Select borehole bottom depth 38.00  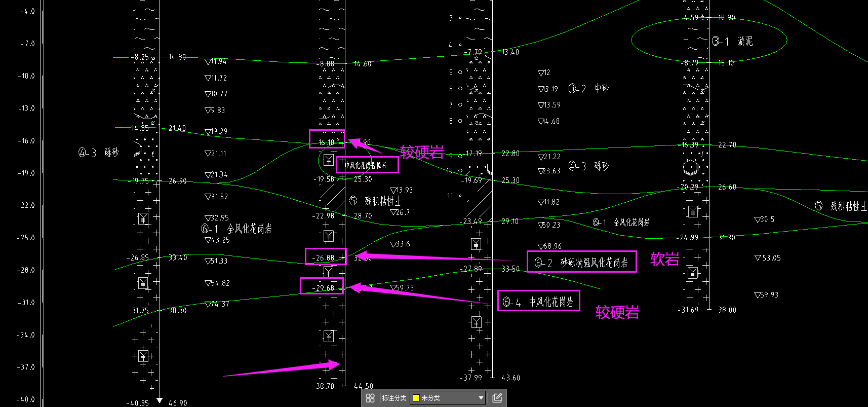(727, 310)
